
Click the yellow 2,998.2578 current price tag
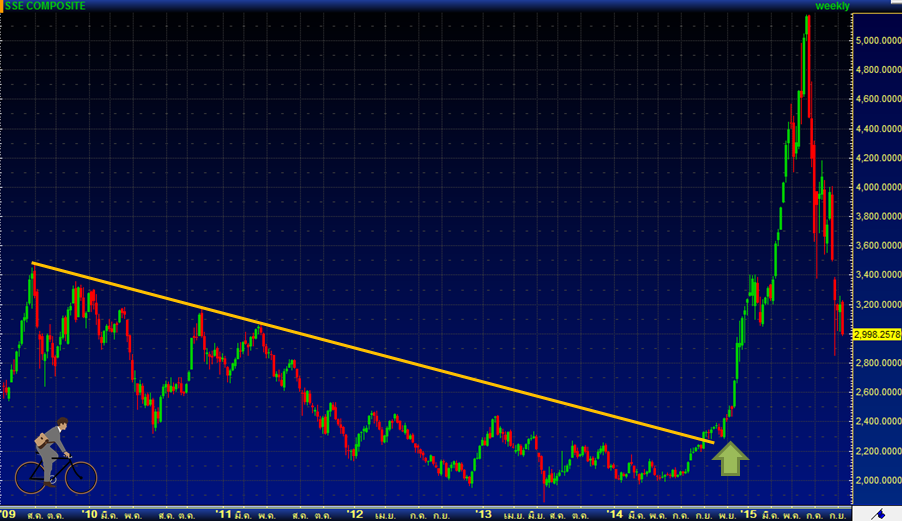click(x=877, y=335)
